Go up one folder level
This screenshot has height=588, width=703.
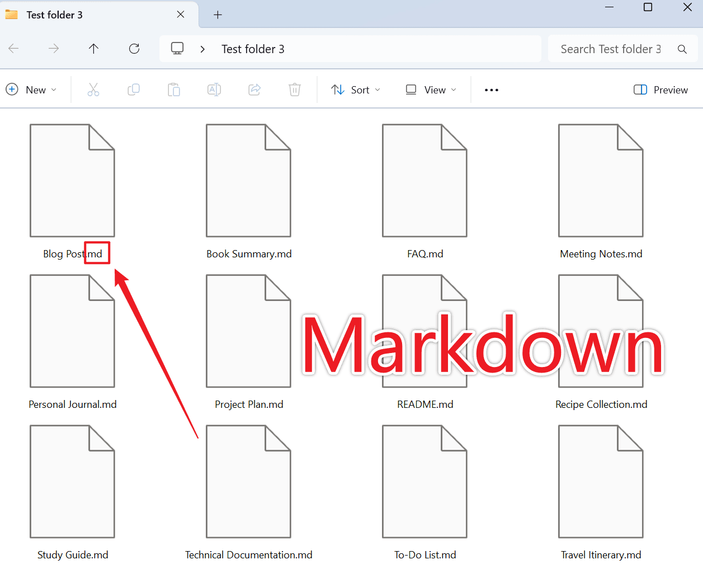coord(93,49)
